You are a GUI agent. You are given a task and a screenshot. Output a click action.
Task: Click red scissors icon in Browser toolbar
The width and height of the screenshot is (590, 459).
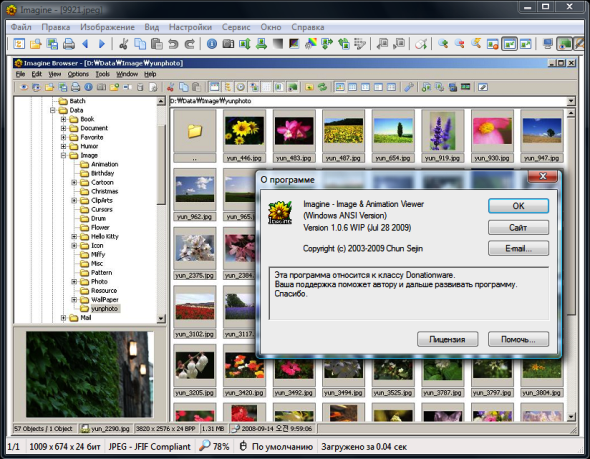(x=170, y=87)
